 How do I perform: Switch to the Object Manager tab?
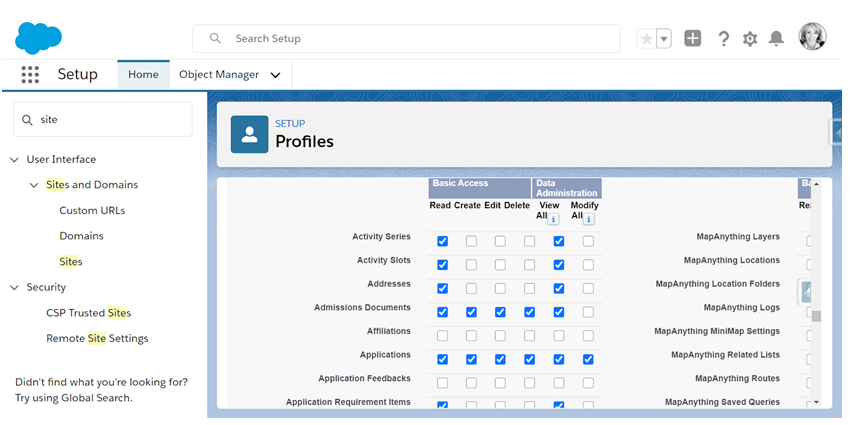[219, 75]
